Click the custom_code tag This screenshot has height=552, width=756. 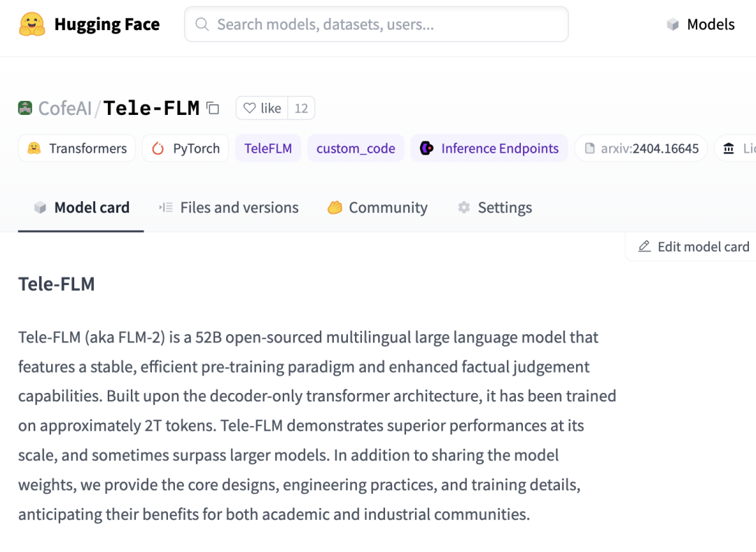click(356, 148)
